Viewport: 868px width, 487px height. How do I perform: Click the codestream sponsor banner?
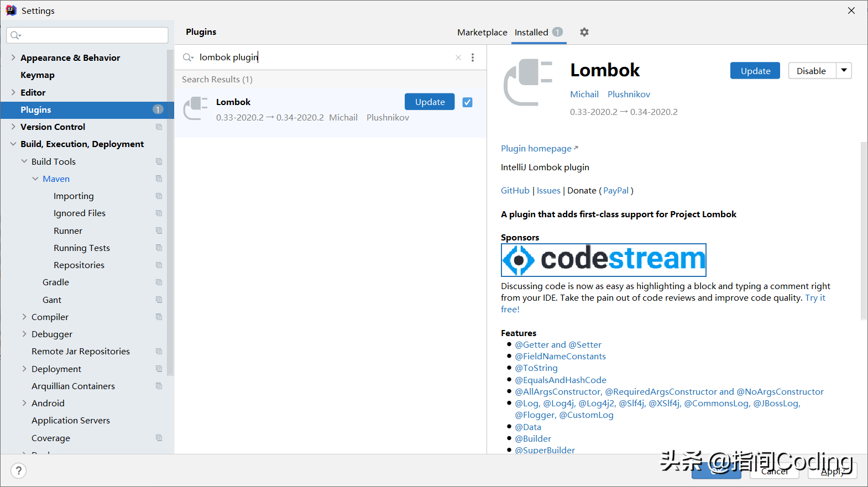point(603,260)
